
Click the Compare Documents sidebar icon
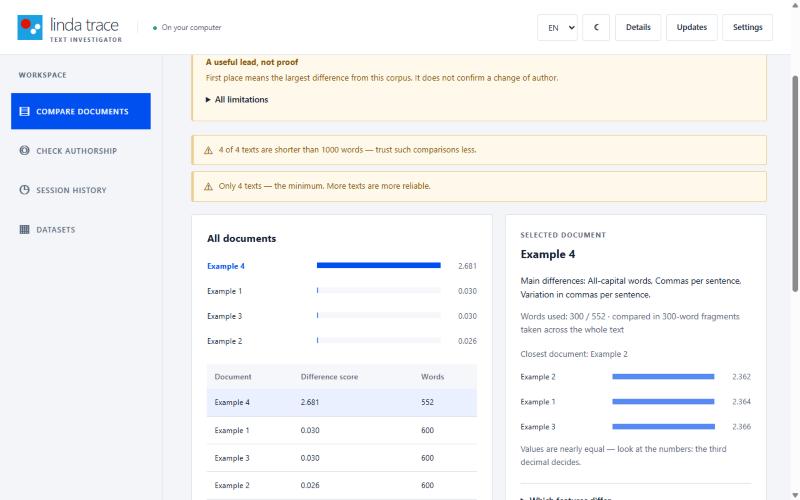[24, 111]
